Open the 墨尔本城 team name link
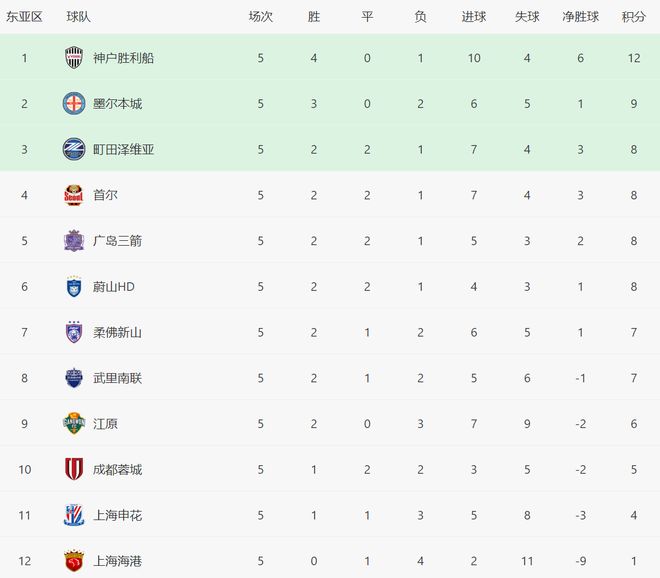Viewport: 660px width, 578px height. click(117, 104)
